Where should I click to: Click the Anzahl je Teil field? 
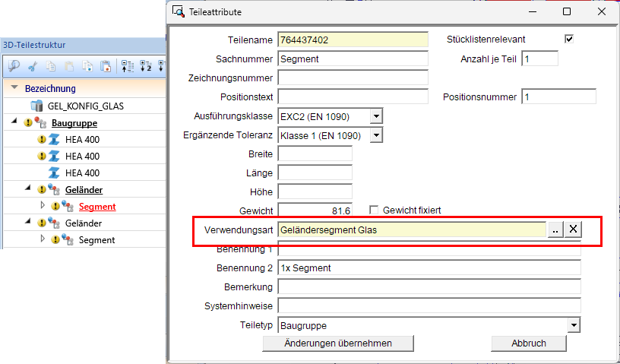540,59
